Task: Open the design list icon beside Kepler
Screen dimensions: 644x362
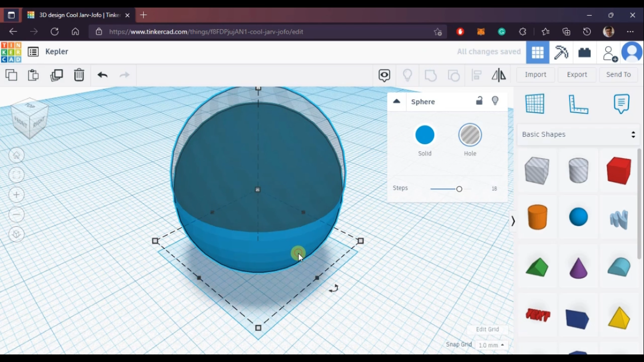Action: click(33, 52)
